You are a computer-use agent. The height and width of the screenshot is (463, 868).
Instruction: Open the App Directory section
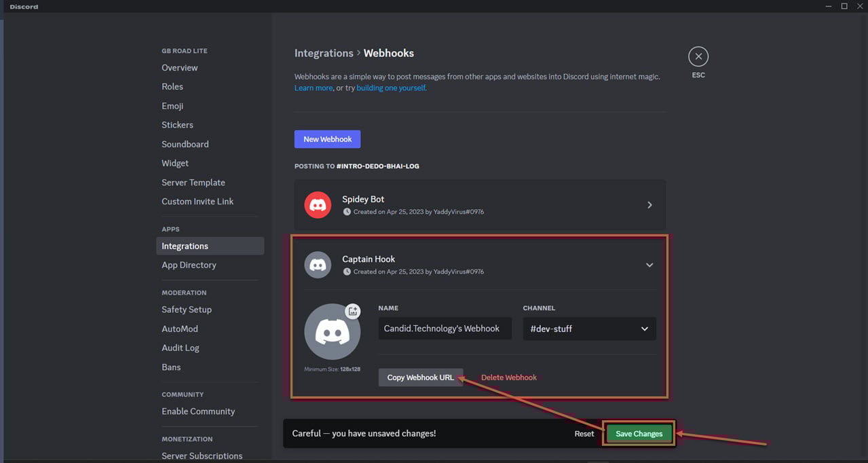click(189, 265)
